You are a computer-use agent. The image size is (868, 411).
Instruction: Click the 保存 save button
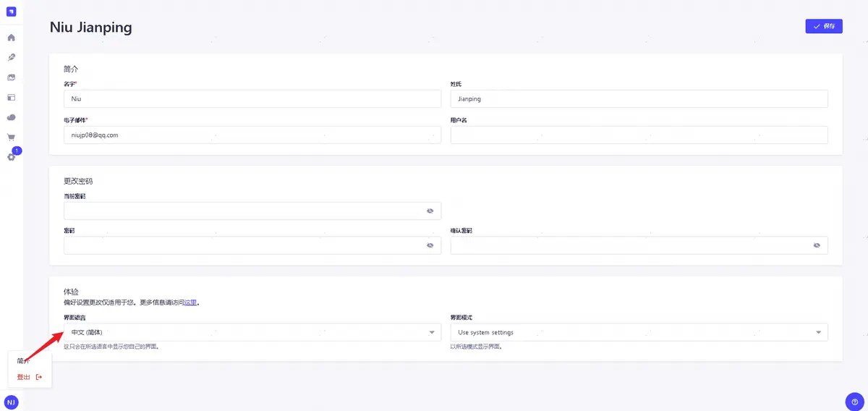pos(824,26)
